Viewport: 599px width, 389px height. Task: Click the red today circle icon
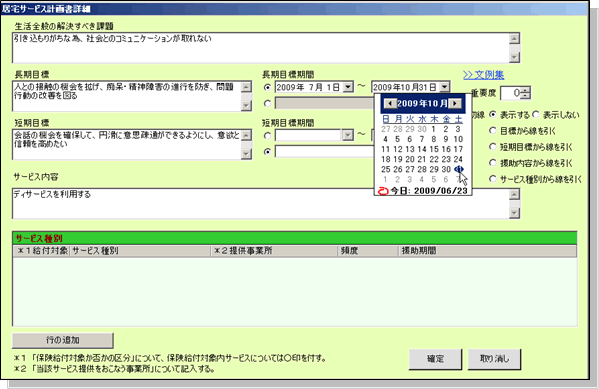point(383,191)
